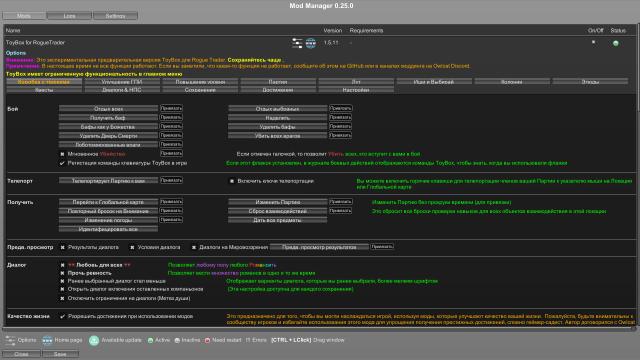This screenshot has height=360, width=640.
Task: Bind a key for "Сброс взаимодействий"
Action: 340,211
